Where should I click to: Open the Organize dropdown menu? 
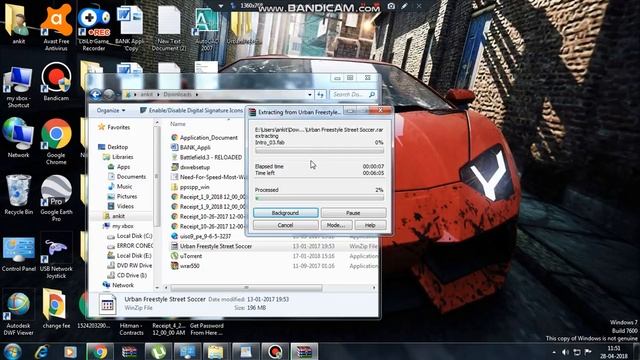click(x=111, y=110)
